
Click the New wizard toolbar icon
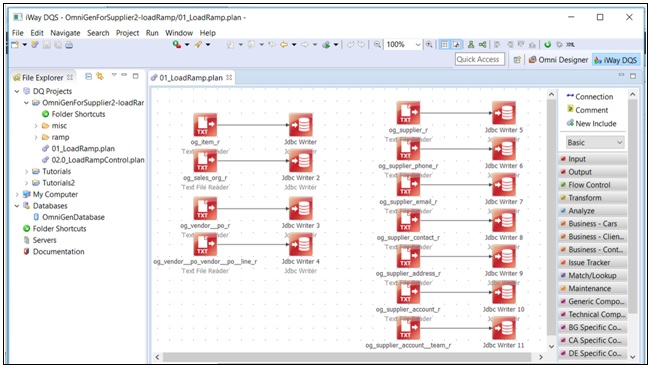coord(15,44)
